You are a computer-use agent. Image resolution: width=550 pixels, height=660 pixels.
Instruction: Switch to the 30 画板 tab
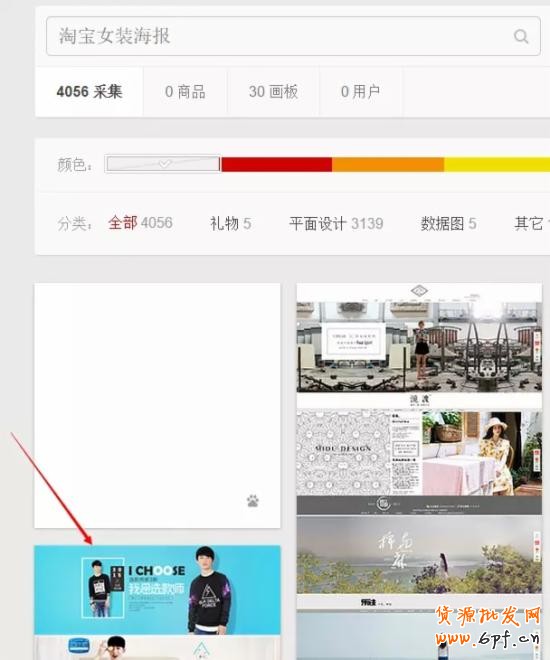tap(273, 92)
